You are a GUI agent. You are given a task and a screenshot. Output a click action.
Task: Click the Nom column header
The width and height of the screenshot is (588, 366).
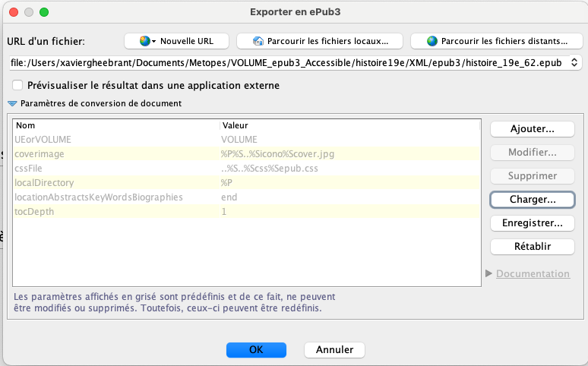116,125
